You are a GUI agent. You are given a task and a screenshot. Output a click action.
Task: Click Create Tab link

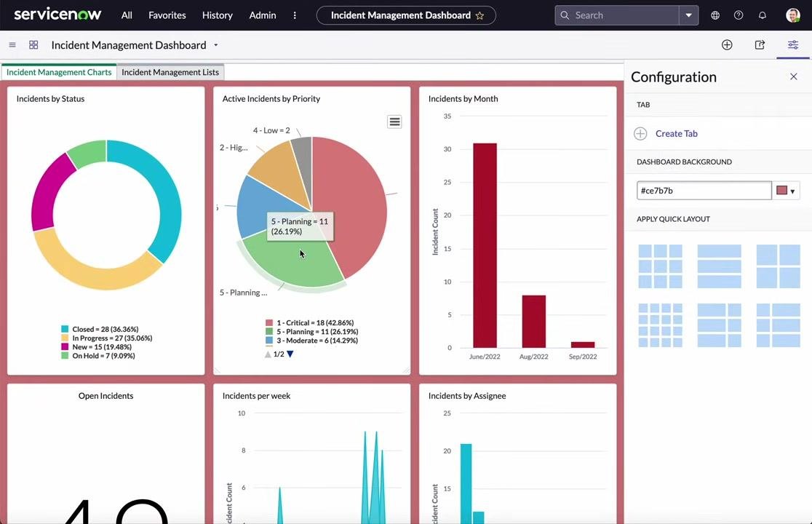(x=677, y=134)
